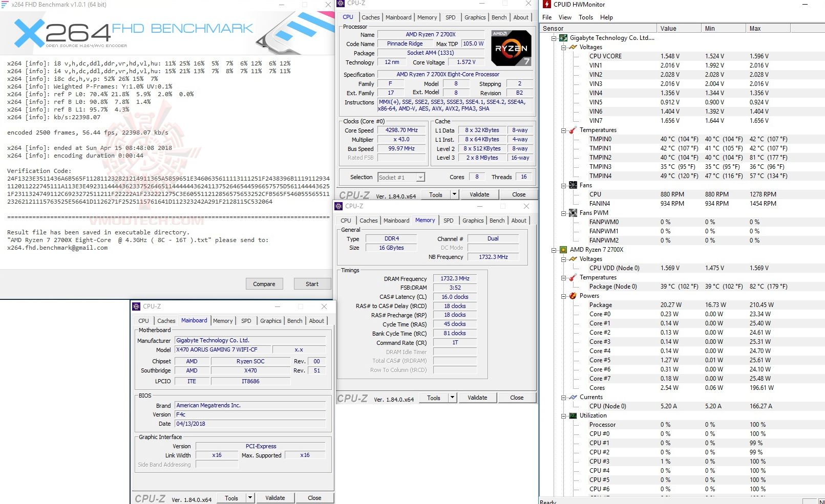Click the Fans PWM icon in HWMonitor tree

[x=573, y=213]
